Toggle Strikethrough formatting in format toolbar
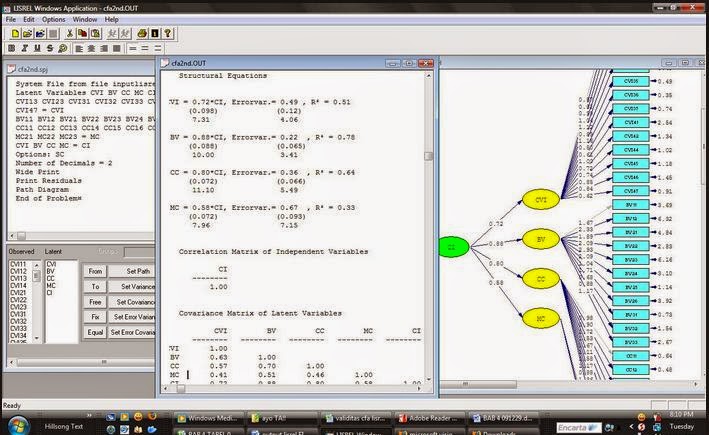Screen dimensions: 709x435 click(50, 48)
